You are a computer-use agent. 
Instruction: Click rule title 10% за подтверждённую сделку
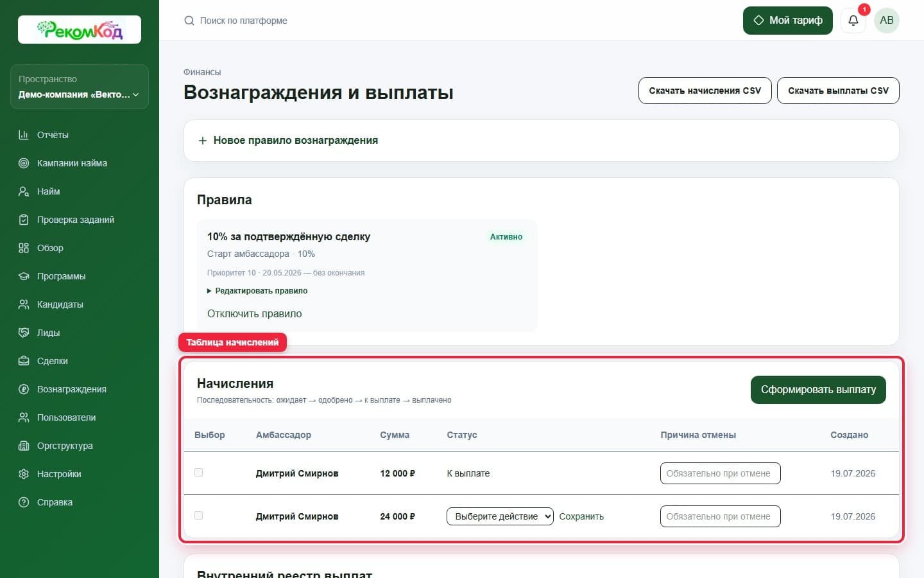[x=289, y=237]
